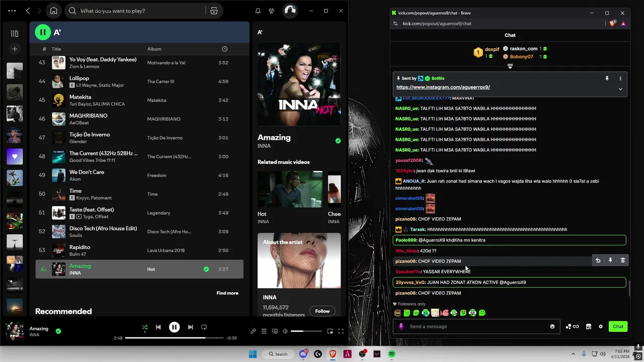This screenshot has height=362, width=644.
Task: Toggle green checkmark in Now Playing panel
Action: click(338, 141)
